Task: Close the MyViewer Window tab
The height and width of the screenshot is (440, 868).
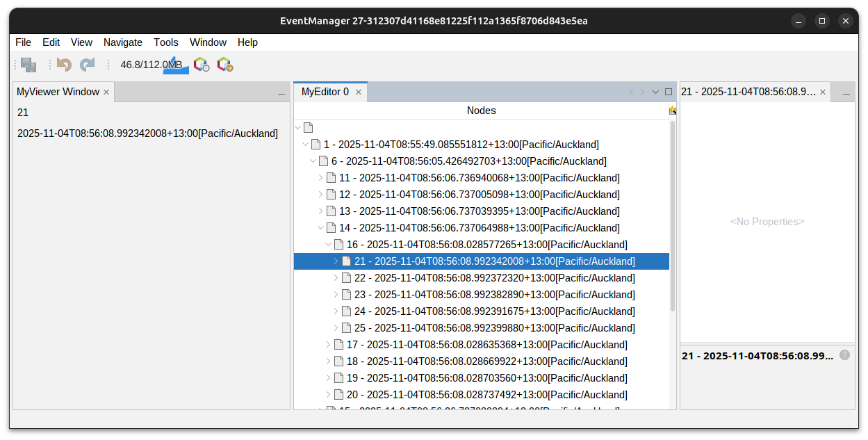Action: click(x=106, y=92)
